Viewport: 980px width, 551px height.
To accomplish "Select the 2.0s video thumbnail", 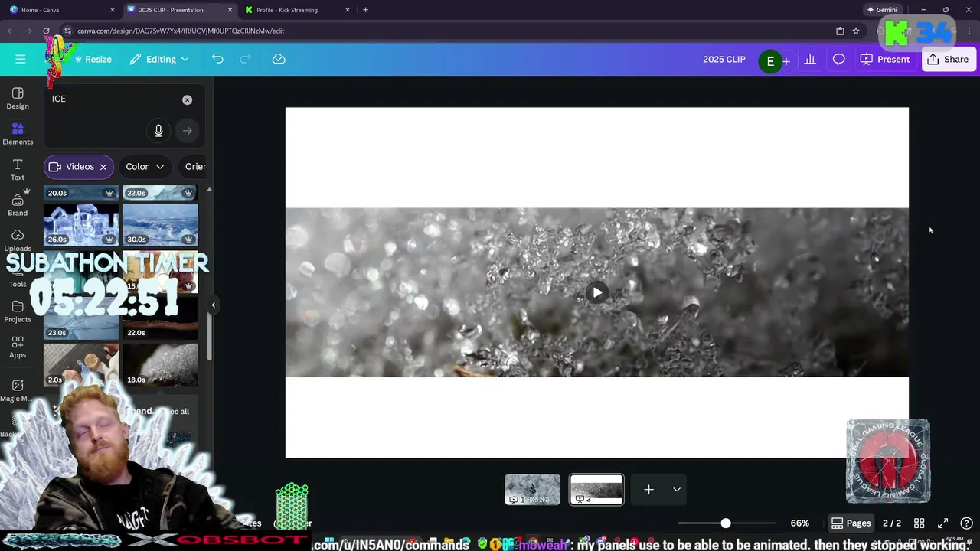I will click(81, 365).
